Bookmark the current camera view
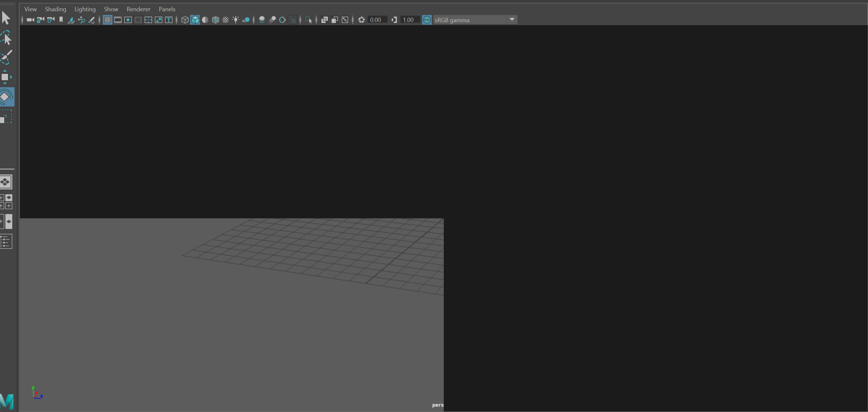This screenshot has height=412, width=868. (61, 20)
